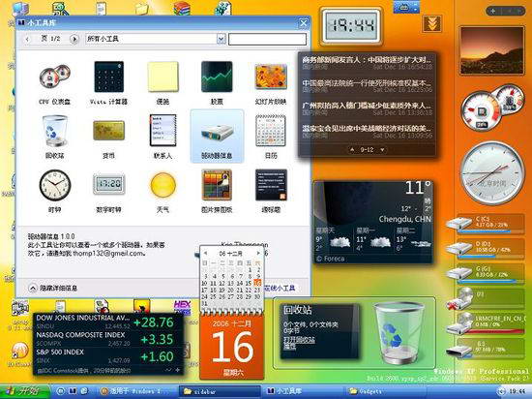
Task: Click Chengdu, CHN location in weather gadget
Action: [404, 220]
